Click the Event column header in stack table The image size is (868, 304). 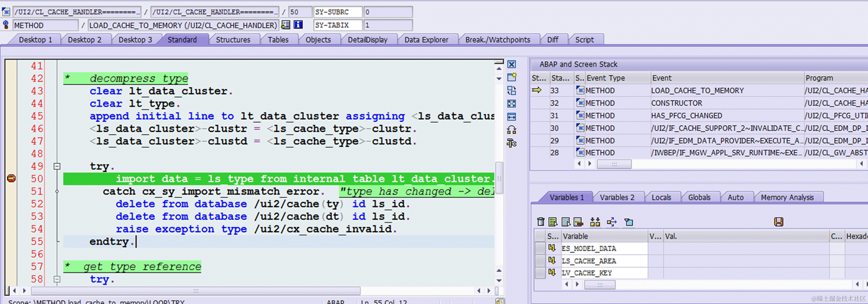(x=727, y=78)
